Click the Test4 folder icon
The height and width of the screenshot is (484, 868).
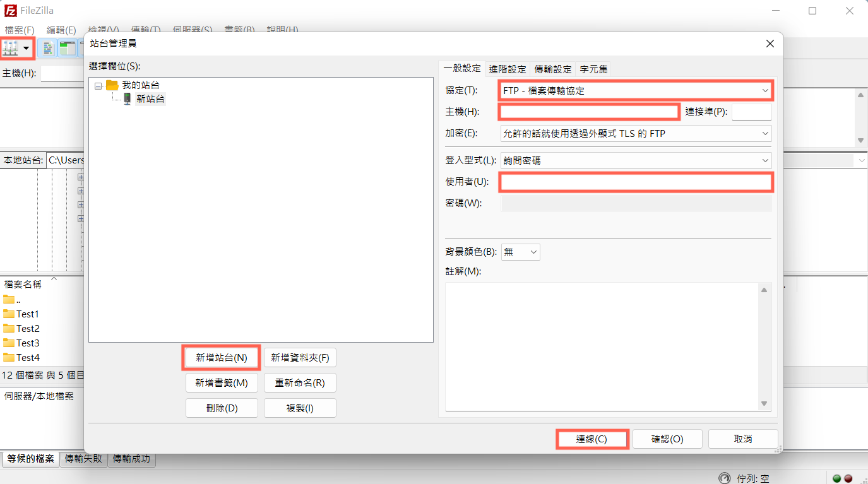pos(9,357)
